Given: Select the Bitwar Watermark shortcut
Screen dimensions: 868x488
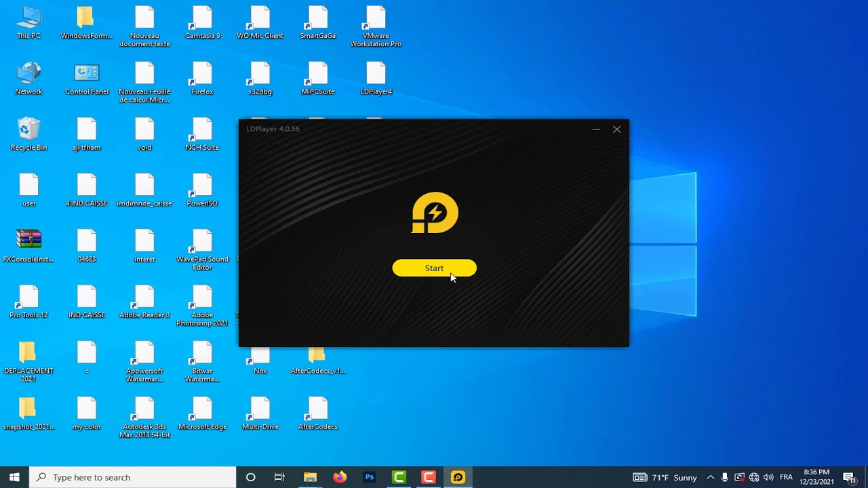Looking at the screenshot, I should click(x=202, y=362).
